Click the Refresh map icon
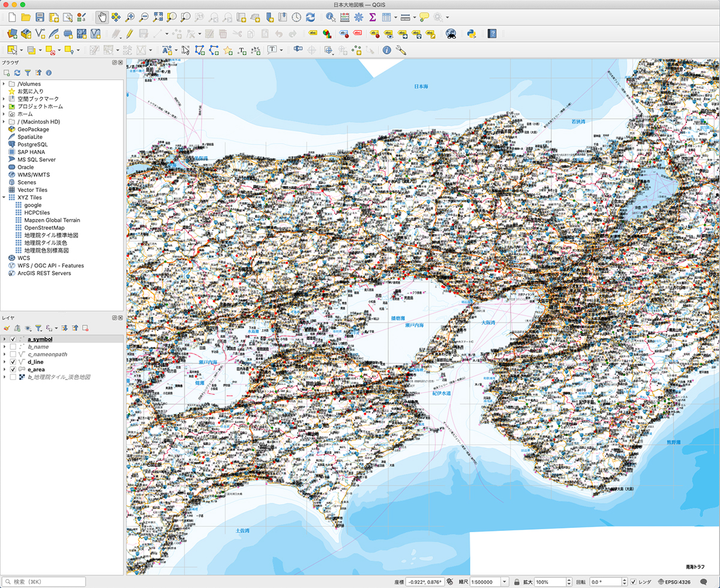The image size is (720, 588). [310, 17]
